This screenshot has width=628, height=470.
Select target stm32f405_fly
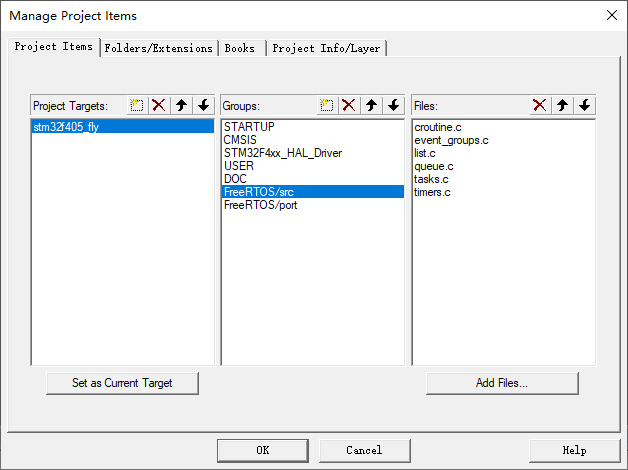coord(123,127)
